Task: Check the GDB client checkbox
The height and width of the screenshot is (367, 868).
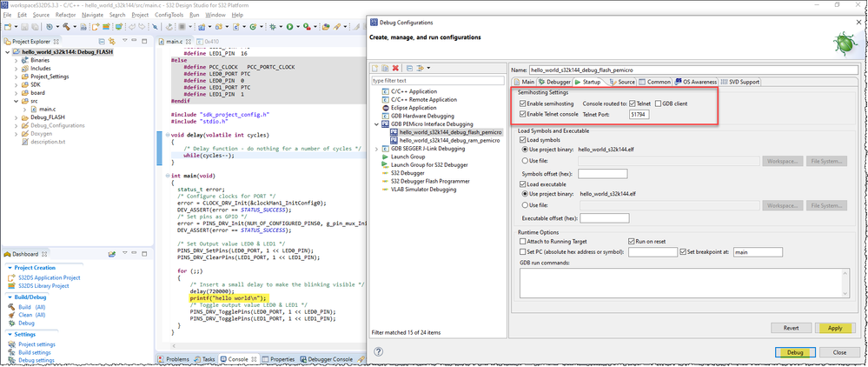Action: (x=659, y=103)
